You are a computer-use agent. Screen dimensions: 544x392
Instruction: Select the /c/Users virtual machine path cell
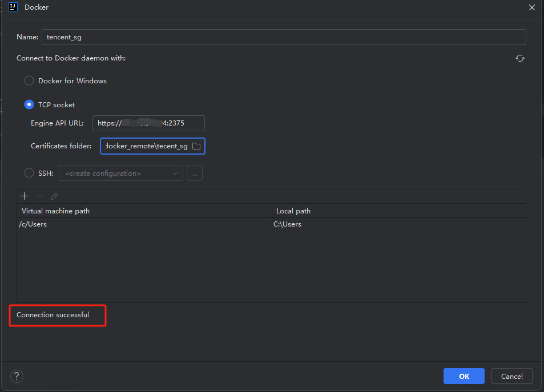(x=144, y=224)
